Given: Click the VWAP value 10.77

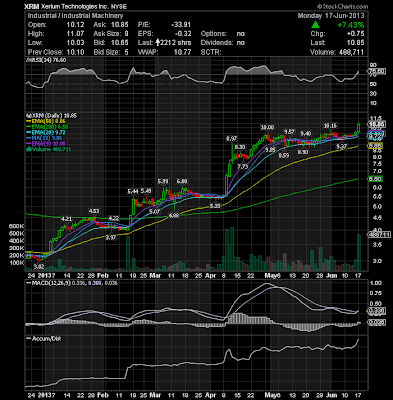Looking at the screenshot, I should coord(183,52).
